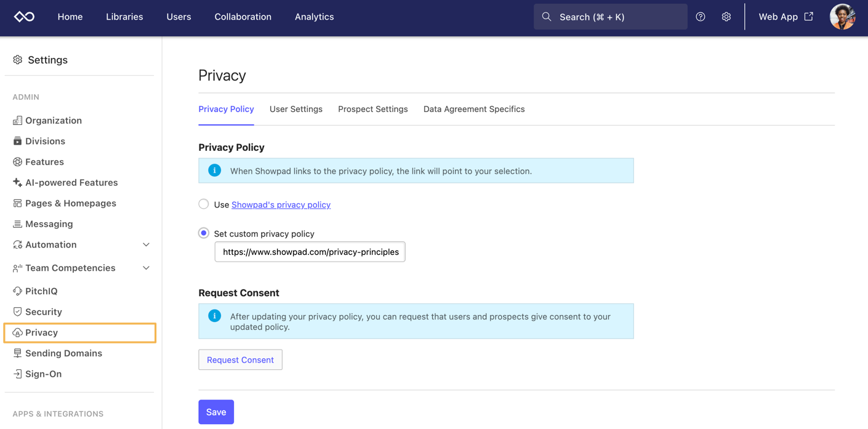
Task: Click the Team Competencies icon
Action: (x=17, y=268)
